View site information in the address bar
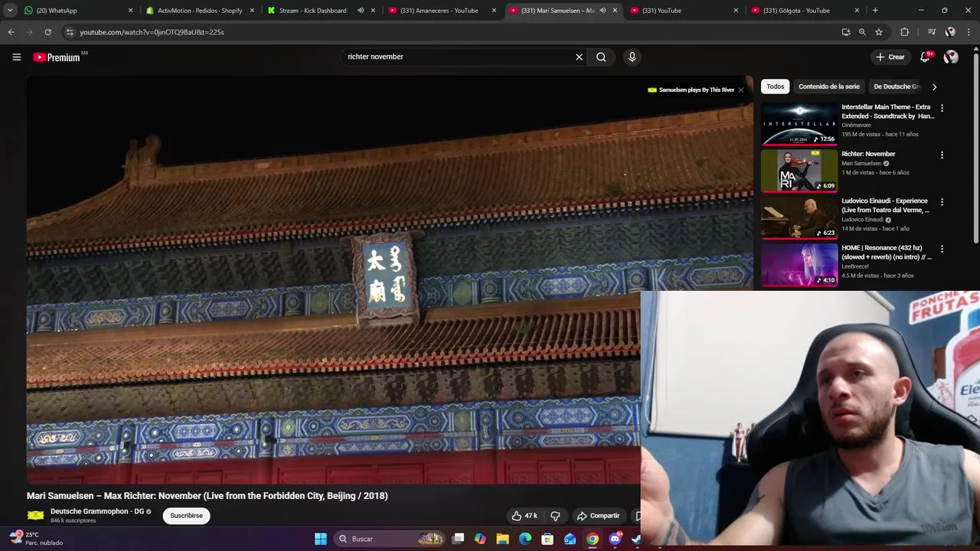Image resolution: width=980 pixels, height=551 pixels. (x=70, y=32)
